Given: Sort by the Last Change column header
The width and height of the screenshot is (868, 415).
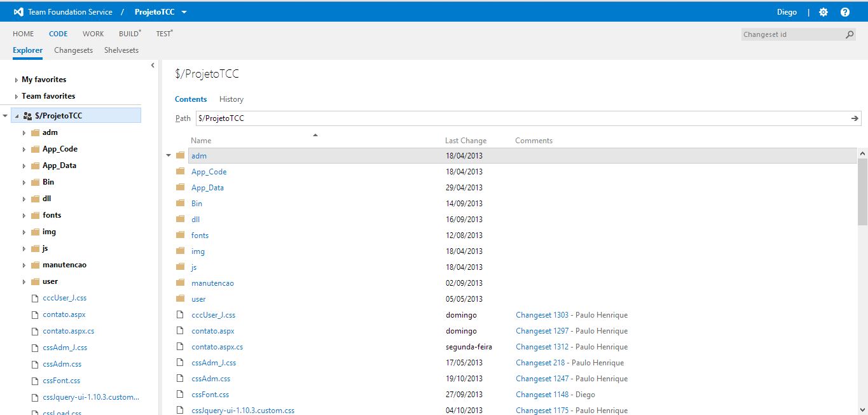Looking at the screenshot, I should (465, 141).
